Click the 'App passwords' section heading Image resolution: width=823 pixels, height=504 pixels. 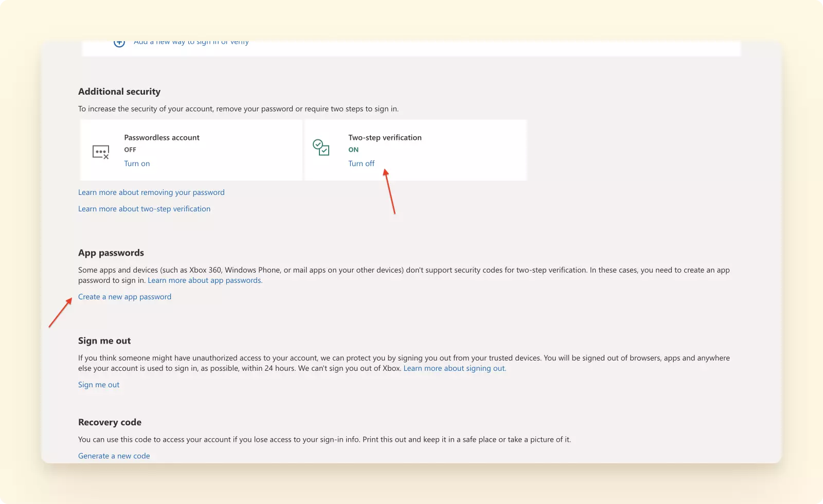[x=112, y=253]
